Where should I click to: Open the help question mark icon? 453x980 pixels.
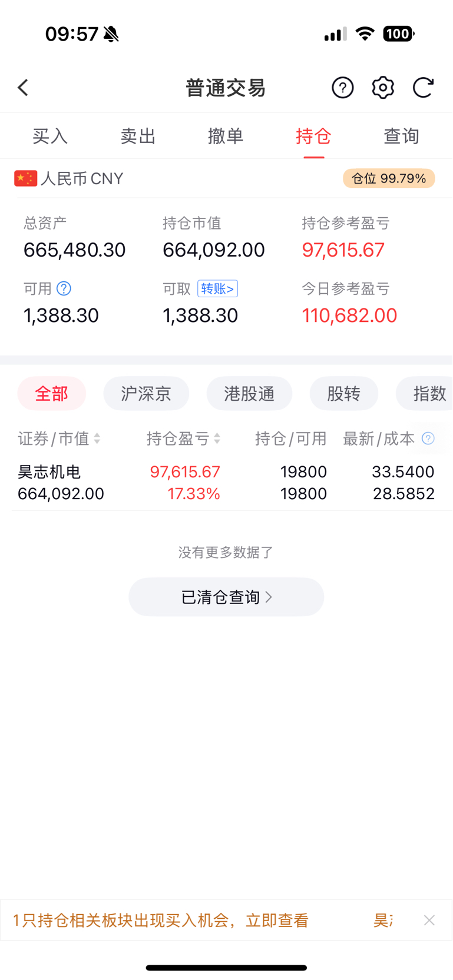point(342,88)
